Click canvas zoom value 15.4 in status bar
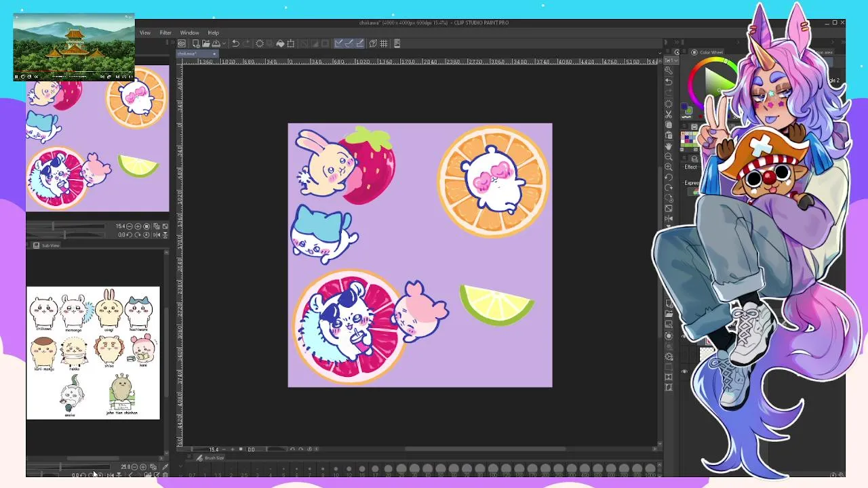 (x=214, y=449)
